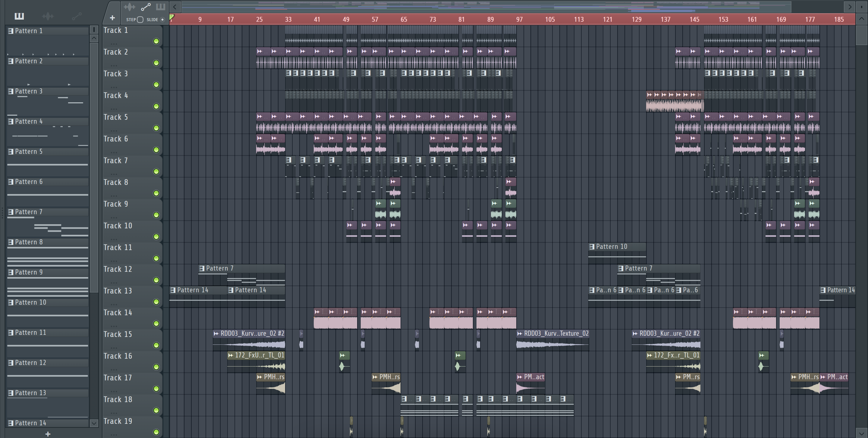The width and height of the screenshot is (868, 438).
Task: Mute Track 1 using its green light
Action: [156, 41]
